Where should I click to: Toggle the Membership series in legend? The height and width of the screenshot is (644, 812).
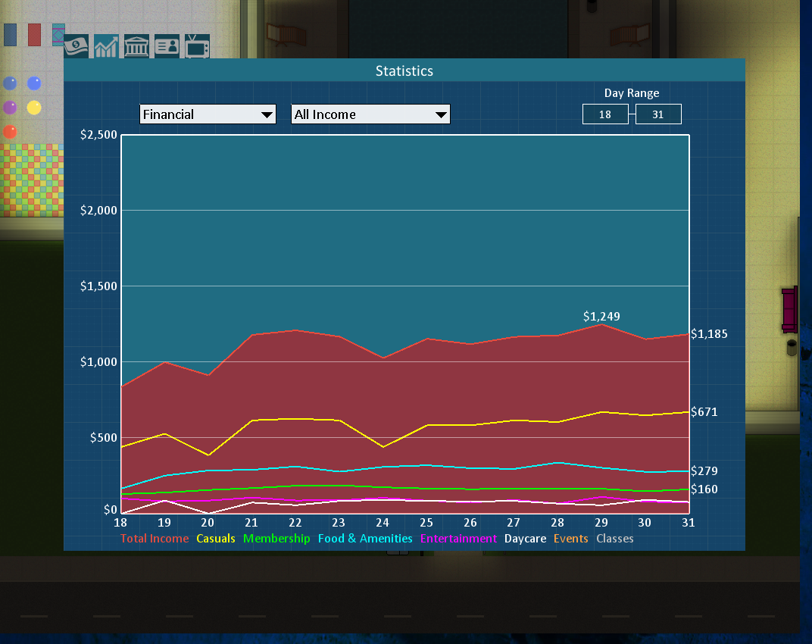tap(276, 539)
